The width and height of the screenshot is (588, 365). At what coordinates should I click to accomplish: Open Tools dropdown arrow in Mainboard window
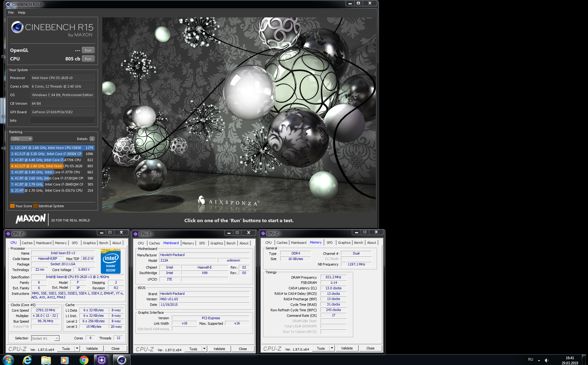[204, 349]
